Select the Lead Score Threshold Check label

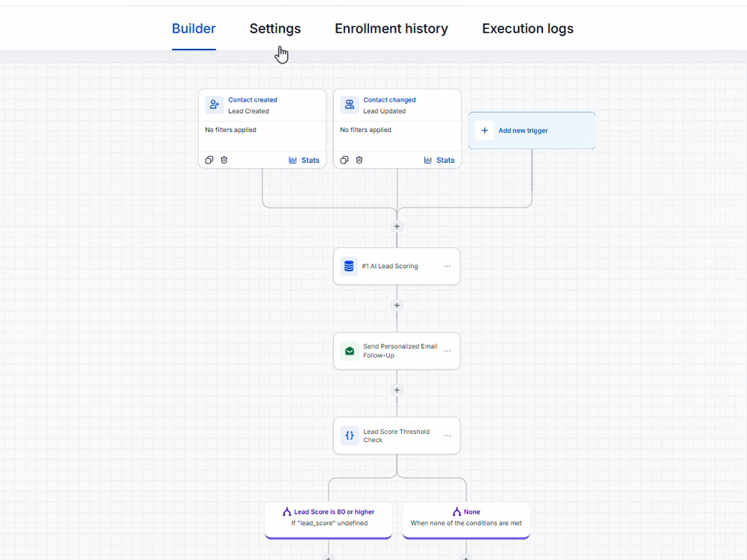397,436
